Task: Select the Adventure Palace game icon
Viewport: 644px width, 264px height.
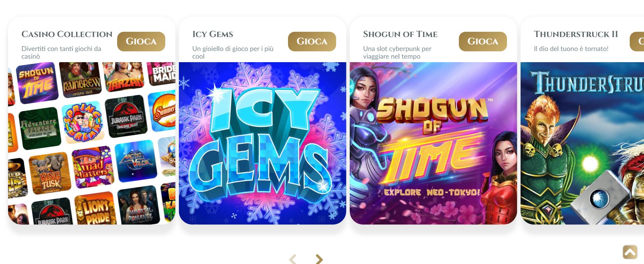Action: (39, 128)
